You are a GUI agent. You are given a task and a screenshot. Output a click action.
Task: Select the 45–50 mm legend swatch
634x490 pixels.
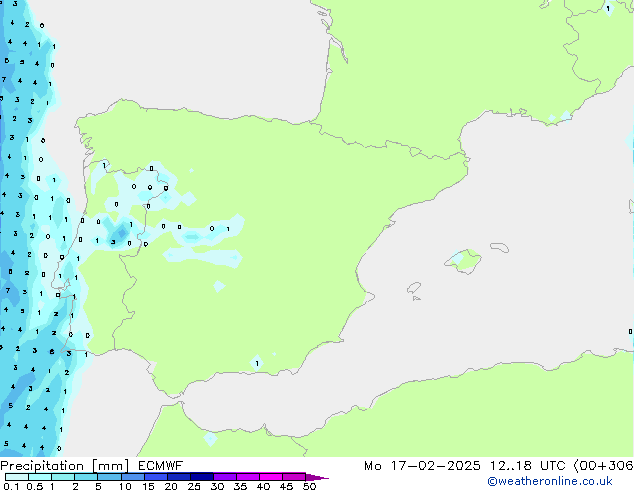(x=294, y=477)
